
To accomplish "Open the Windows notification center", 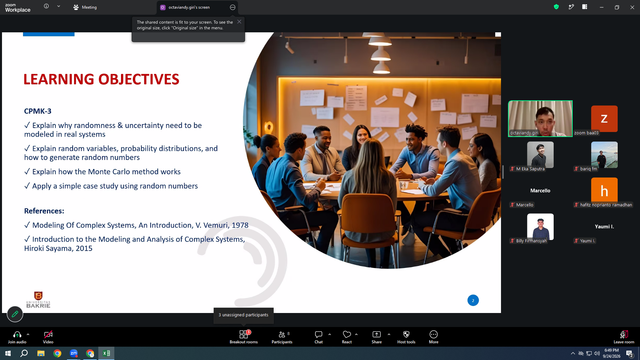I will pos(630,353).
